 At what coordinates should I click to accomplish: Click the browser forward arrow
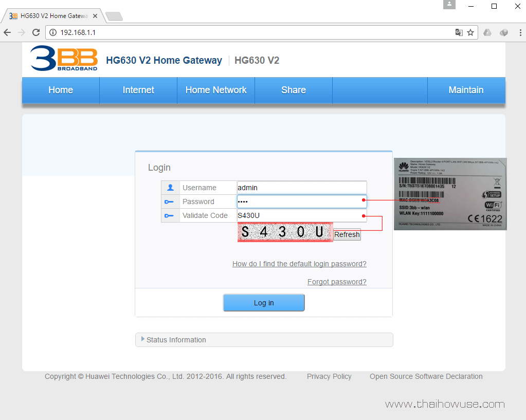click(x=22, y=32)
